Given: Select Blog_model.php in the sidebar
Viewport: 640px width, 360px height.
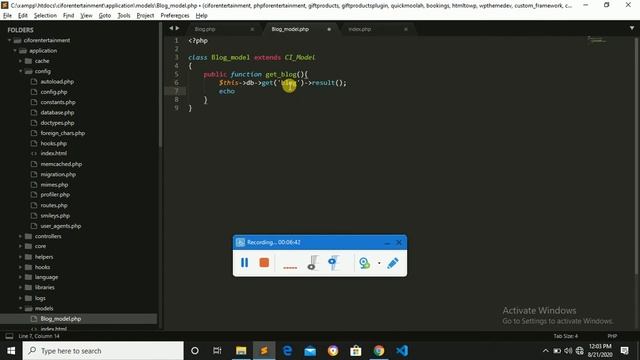Looking at the screenshot, I should pyautogui.click(x=60, y=319).
